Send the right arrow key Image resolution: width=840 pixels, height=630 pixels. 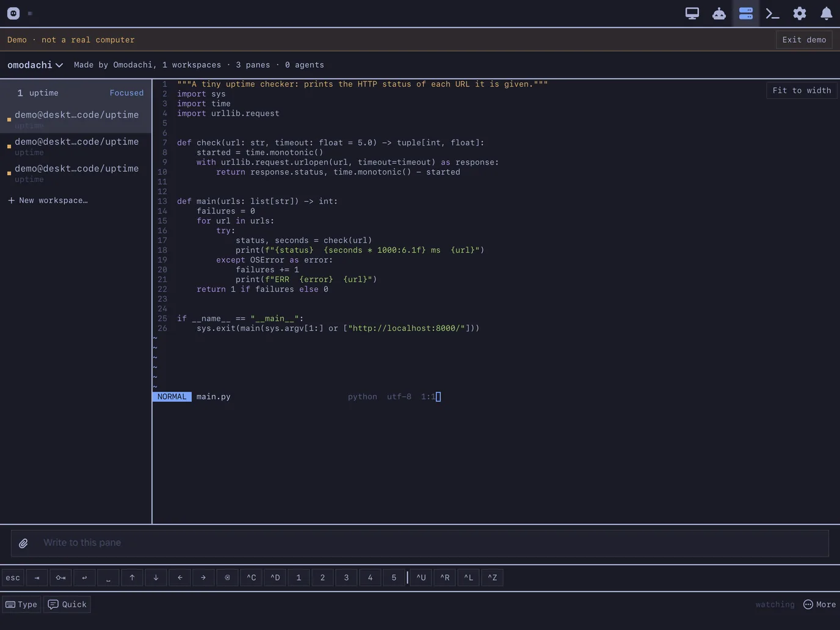(203, 577)
